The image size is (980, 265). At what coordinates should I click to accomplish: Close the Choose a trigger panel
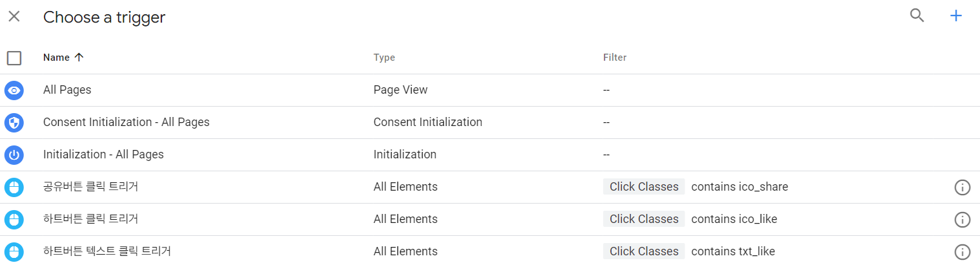click(14, 17)
